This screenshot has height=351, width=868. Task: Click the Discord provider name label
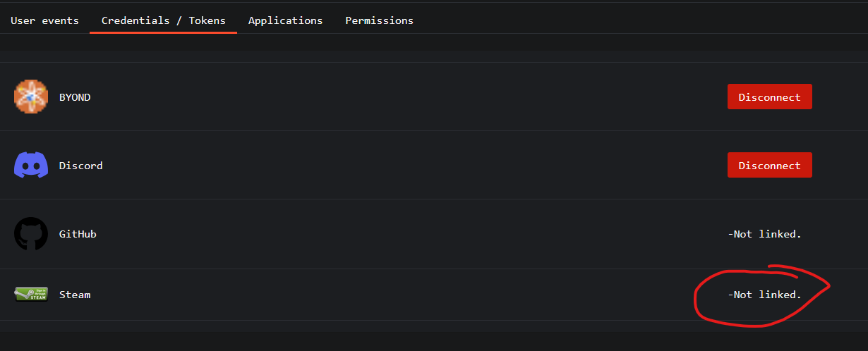tap(80, 166)
